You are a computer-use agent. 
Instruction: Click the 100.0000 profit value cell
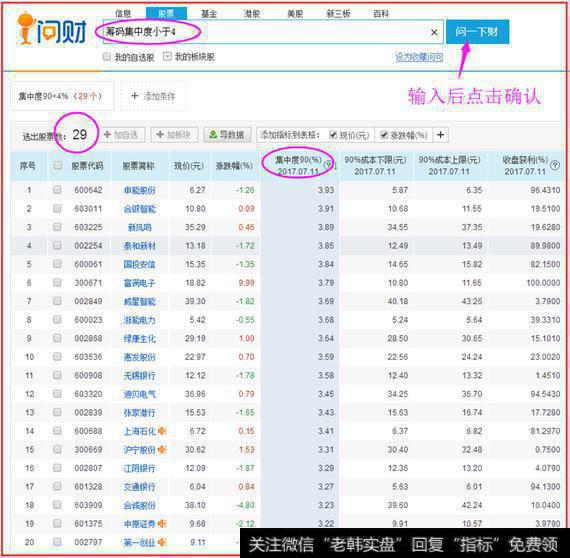click(543, 282)
